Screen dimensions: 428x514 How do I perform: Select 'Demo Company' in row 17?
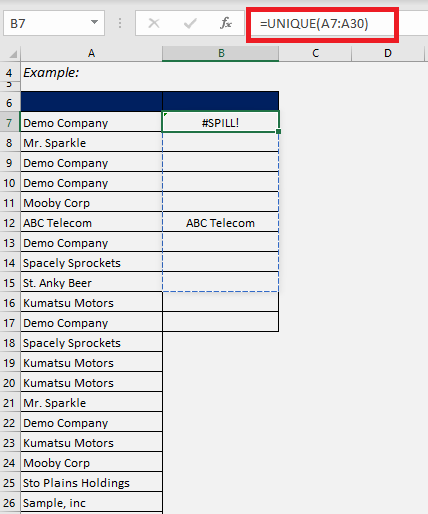pos(91,323)
